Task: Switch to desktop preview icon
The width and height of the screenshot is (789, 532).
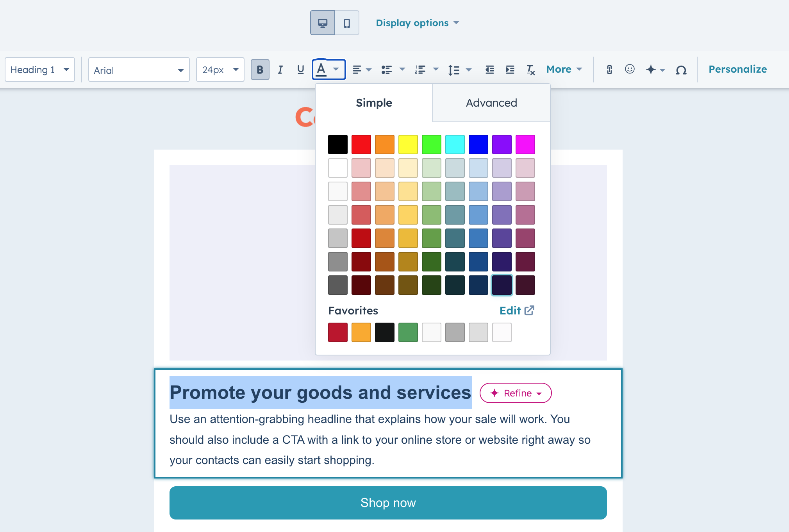Action: tap(323, 23)
